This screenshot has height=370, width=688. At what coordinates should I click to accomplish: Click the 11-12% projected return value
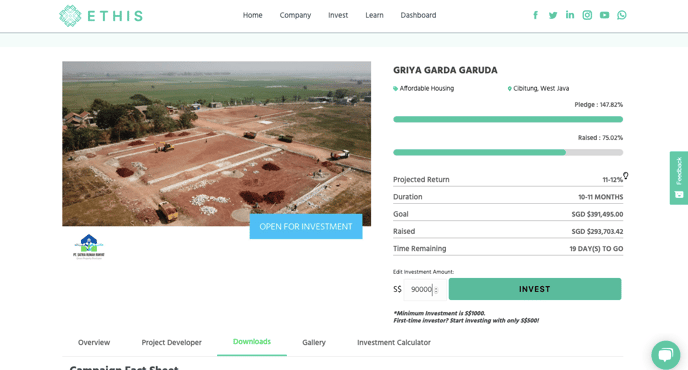click(x=613, y=180)
